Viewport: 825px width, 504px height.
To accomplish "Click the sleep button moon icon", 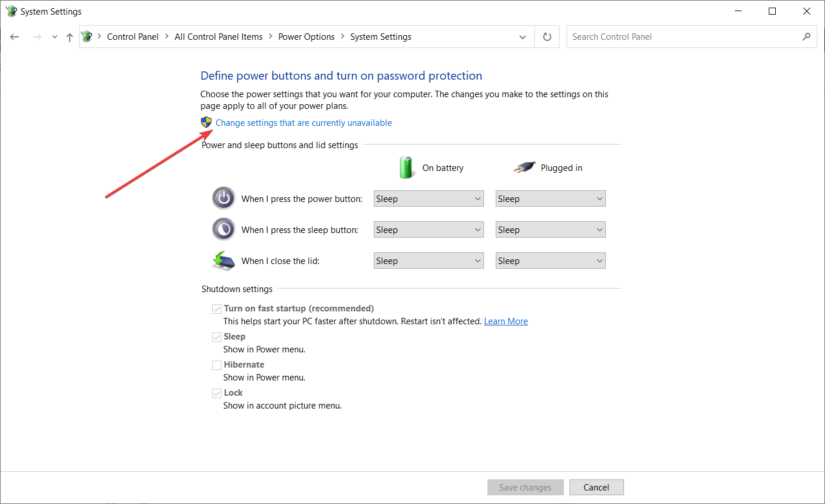I will [223, 229].
